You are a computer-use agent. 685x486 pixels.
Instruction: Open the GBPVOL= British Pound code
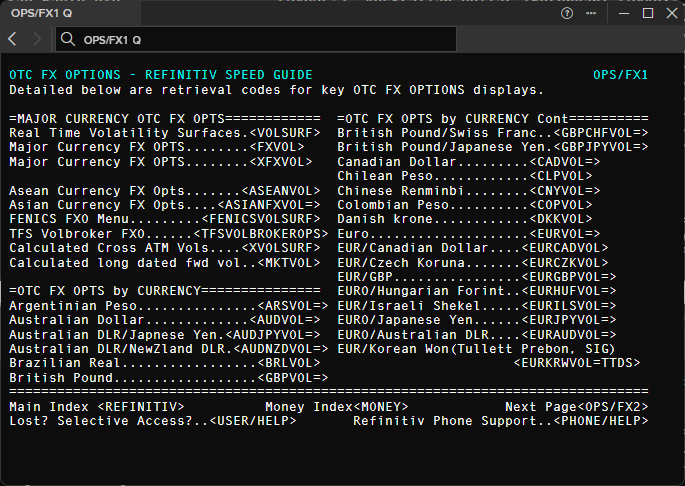[293, 378]
